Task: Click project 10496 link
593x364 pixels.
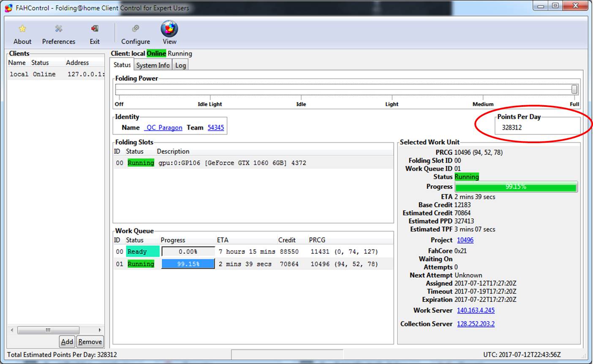Action: click(465, 240)
